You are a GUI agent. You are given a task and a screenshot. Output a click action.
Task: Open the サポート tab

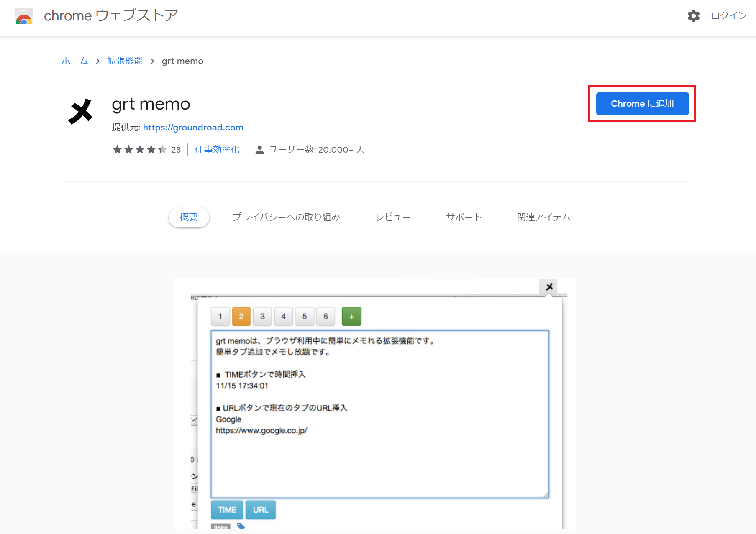464,217
